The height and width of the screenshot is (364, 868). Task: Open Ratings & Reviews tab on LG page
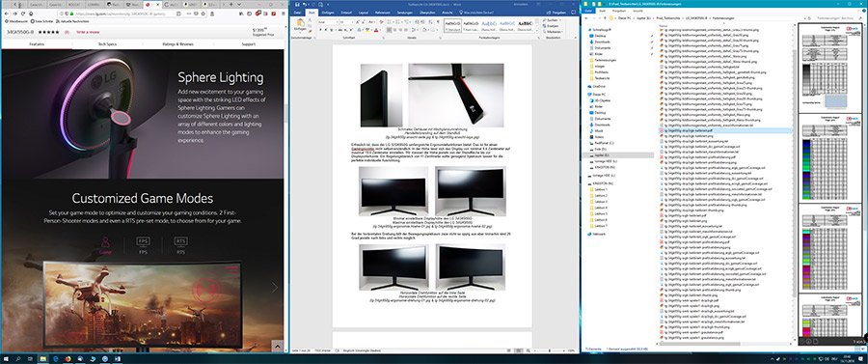click(178, 44)
